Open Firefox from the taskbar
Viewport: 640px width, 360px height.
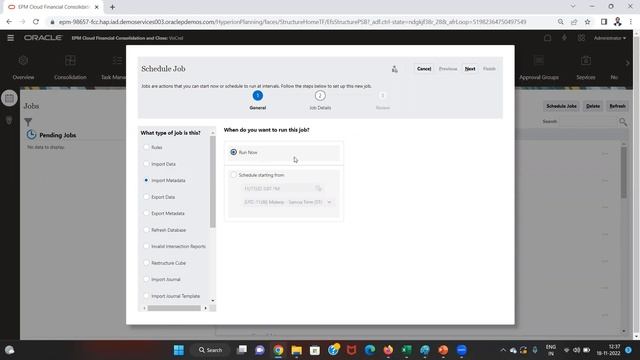click(x=388, y=350)
